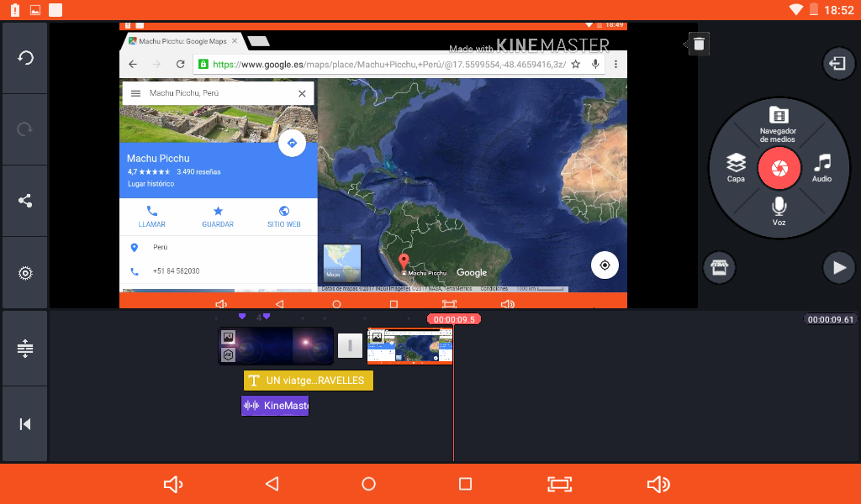Viewport: 861px width, 504px height.
Task: Start camera recording with red shutter button
Action: tap(779, 168)
